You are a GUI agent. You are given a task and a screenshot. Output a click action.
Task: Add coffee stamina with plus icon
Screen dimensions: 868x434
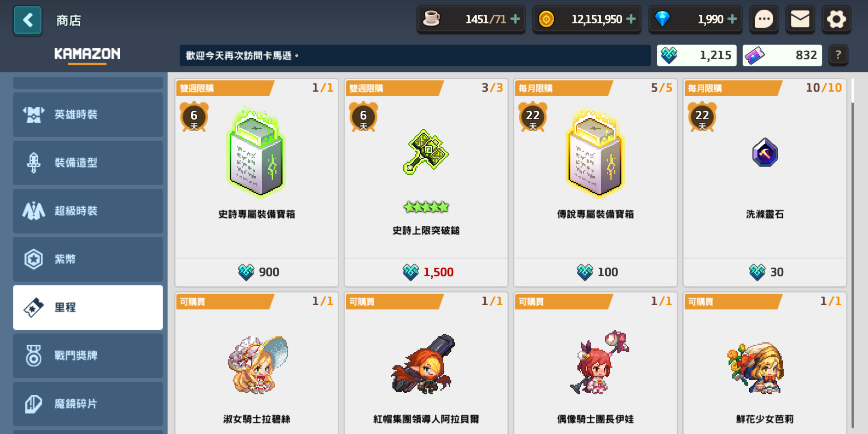pos(515,19)
